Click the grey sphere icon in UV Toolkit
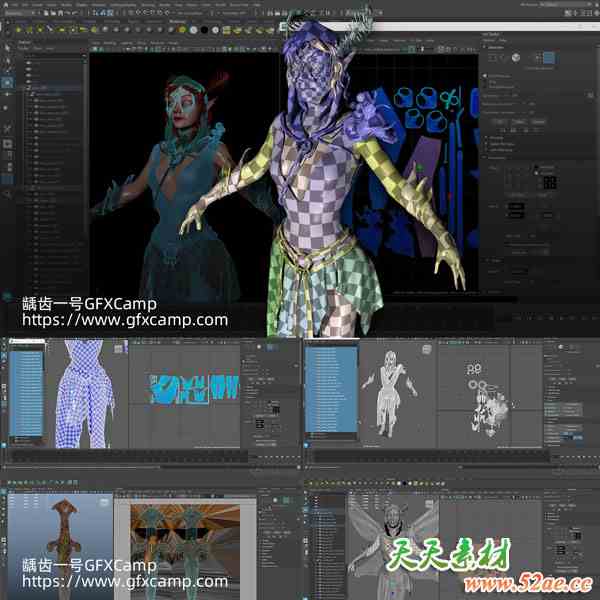Image resolution: width=600 pixels, height=600 pixels. (516, 58)
